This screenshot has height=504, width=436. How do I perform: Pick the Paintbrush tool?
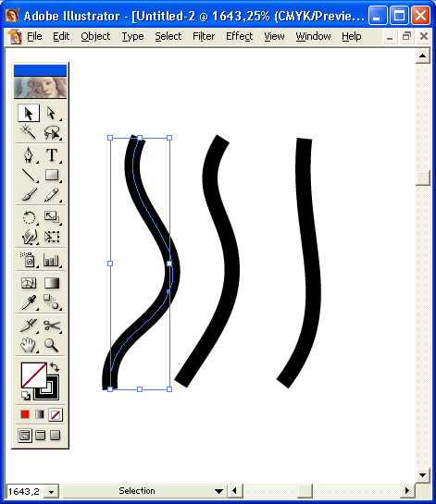(29, 195)
